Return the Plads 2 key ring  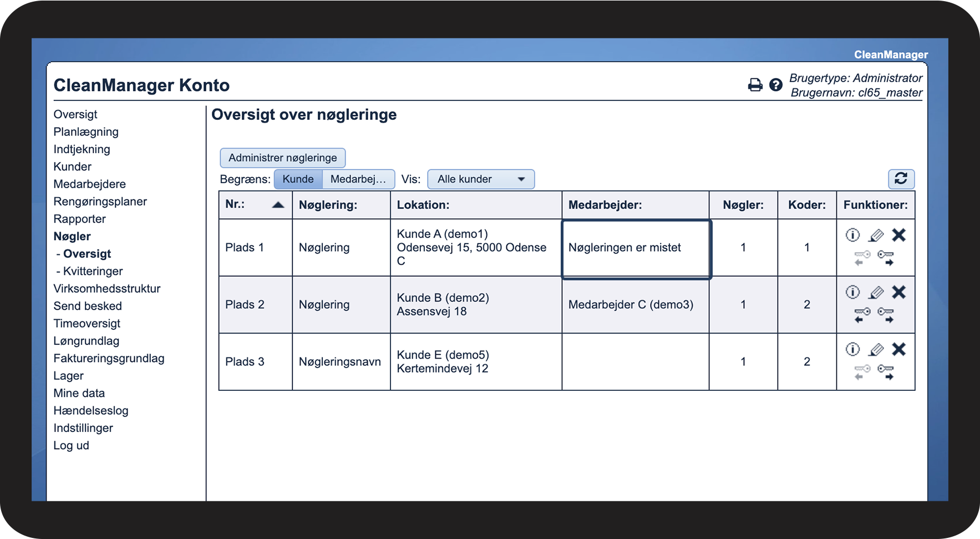862,315
